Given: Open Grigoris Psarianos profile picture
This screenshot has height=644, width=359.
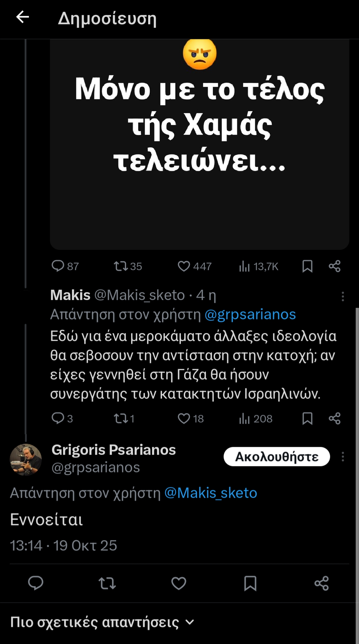Looking at the screenshot, I should 26,460.
